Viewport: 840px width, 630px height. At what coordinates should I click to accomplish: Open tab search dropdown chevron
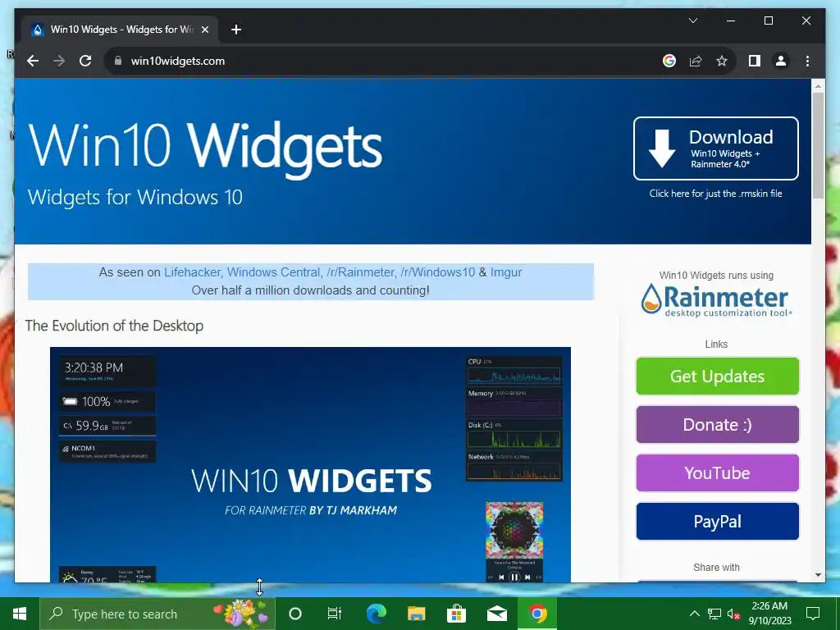(x=692, y=21)
